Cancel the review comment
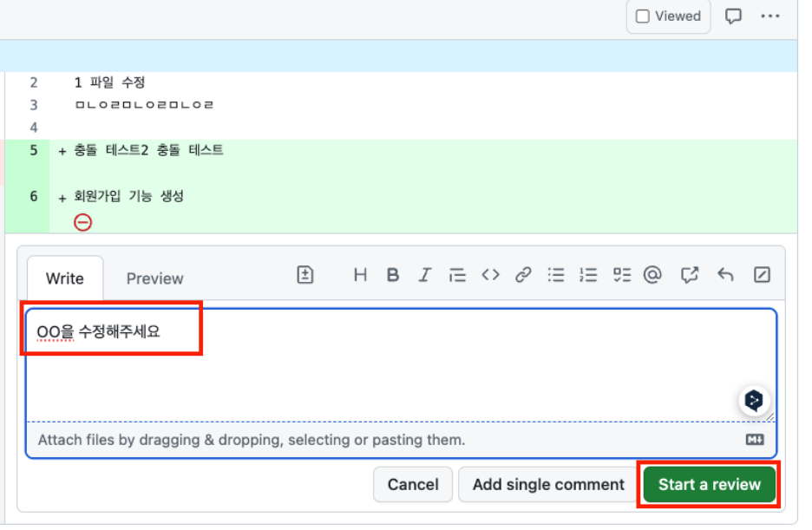This screenshot has width=812, height=530. 413,484
